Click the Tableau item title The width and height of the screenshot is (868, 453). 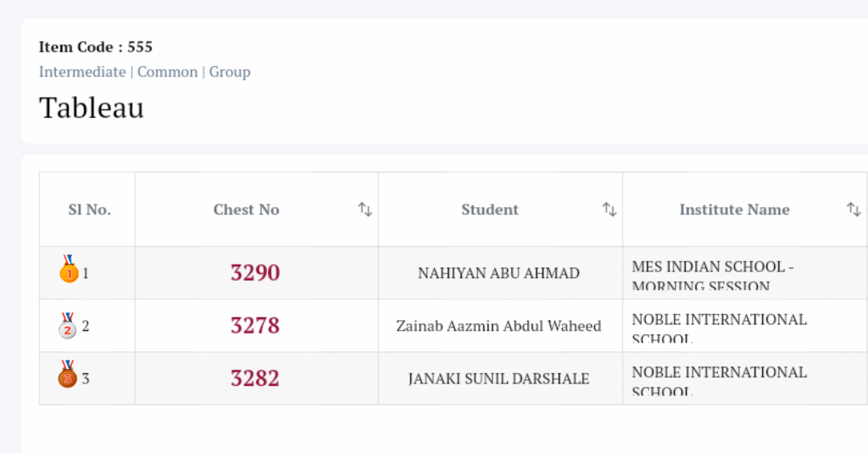click(x=92, y=108)
